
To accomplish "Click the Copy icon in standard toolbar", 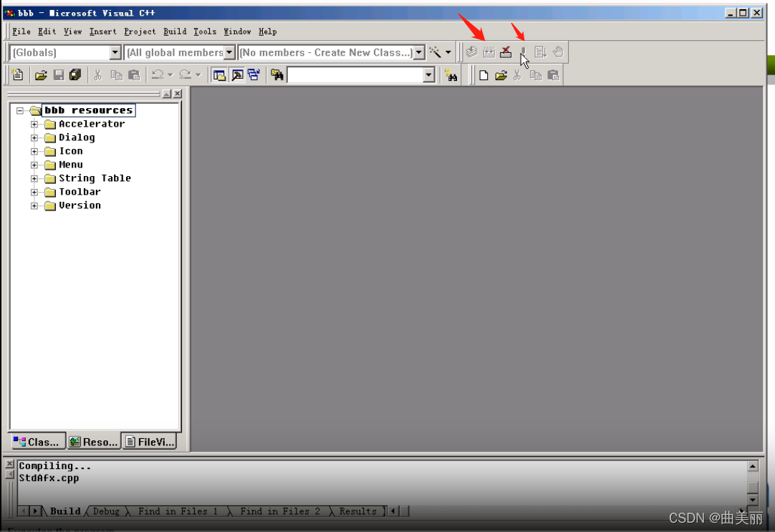I will (116, 75).
